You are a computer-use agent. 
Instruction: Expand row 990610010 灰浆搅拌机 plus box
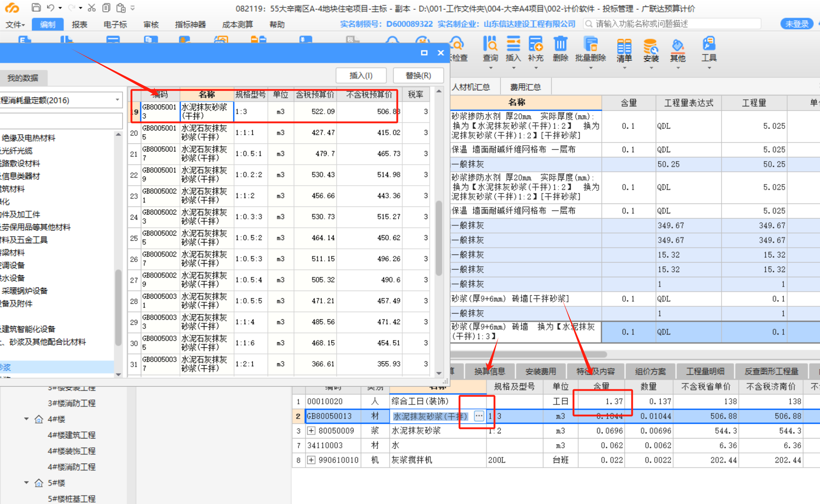pyautogui.click(x=311, y=460)
